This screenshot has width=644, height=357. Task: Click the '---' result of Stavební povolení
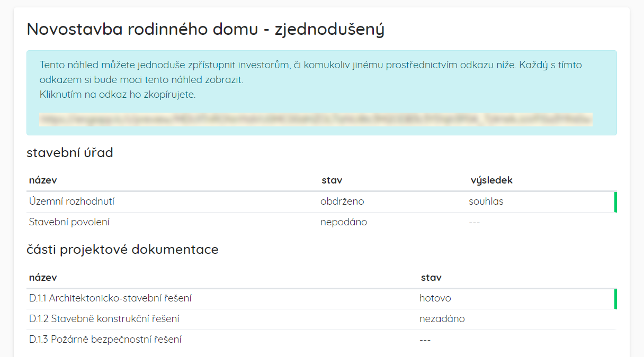(x=475, y=222)
